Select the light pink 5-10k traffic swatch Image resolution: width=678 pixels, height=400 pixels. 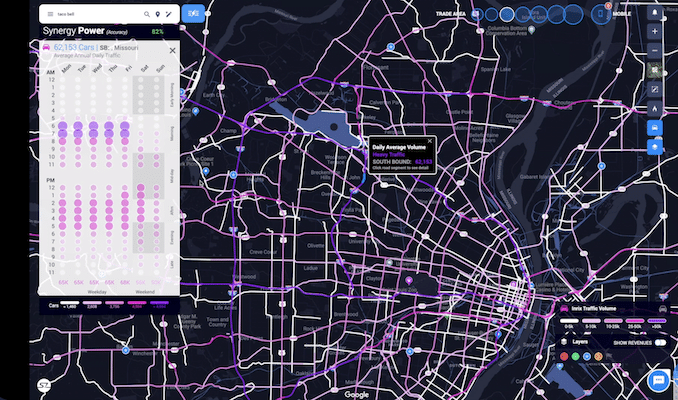coord(591,321)
